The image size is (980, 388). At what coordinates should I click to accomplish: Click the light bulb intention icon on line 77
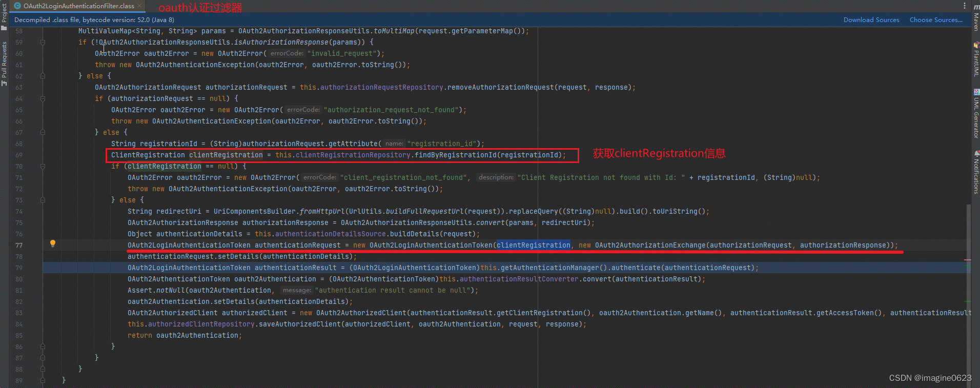[x=52, y=244]
